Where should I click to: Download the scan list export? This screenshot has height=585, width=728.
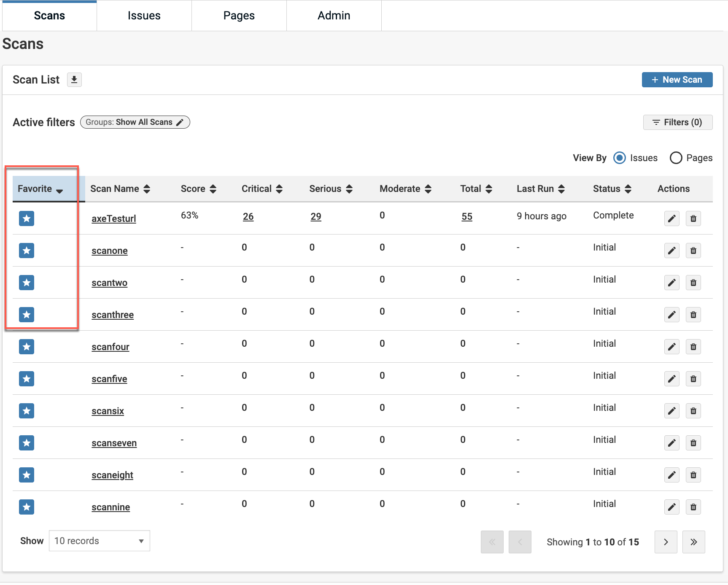click(74, 80)
